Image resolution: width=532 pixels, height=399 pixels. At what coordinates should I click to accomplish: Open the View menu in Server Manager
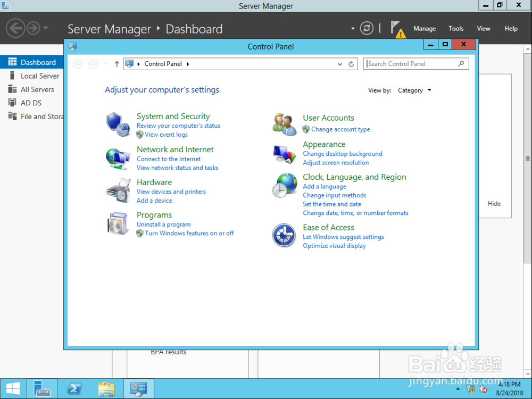point(484,29)
